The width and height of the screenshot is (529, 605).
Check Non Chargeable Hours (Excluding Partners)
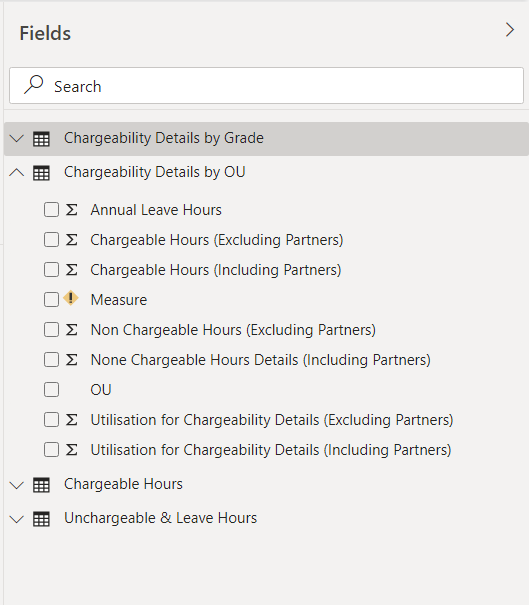(x=51, y=330)
